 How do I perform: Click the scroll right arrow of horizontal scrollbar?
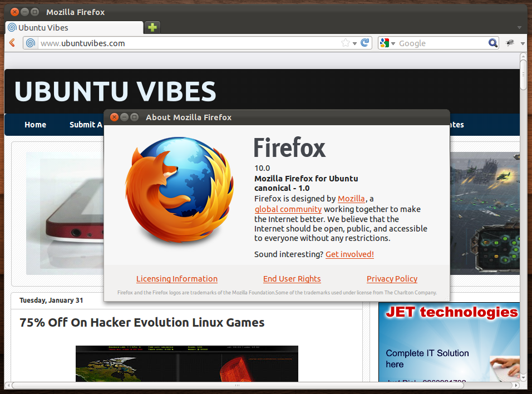click(516, 385)
